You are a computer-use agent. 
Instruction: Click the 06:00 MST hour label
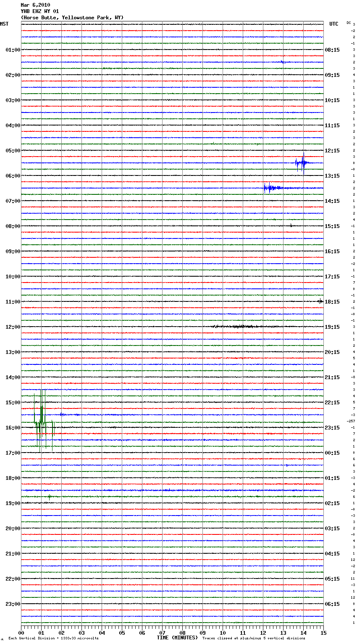[x=13, y=176]
